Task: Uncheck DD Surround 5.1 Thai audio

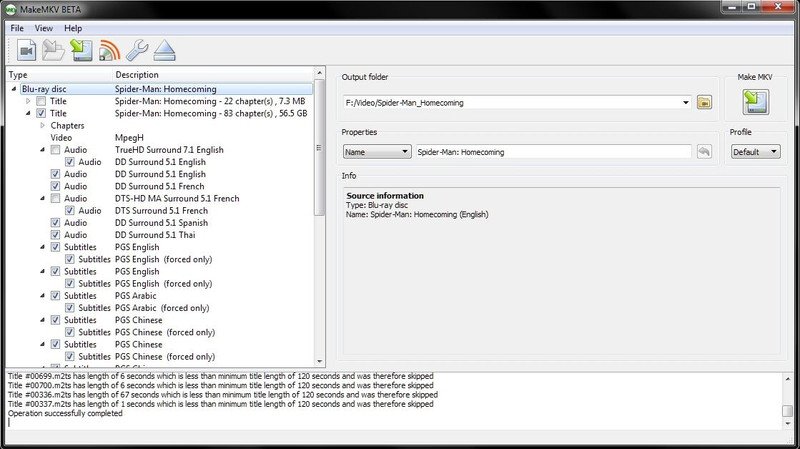Action: tap(55, 235)
